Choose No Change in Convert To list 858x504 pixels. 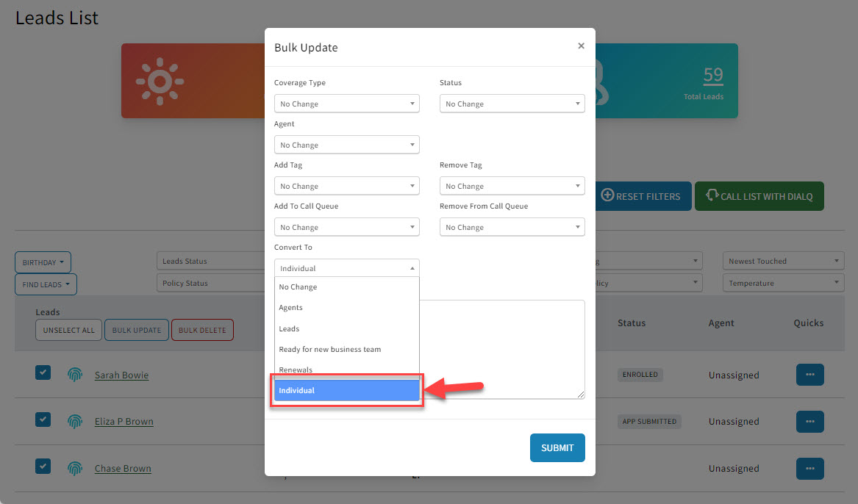(x=346, y=287)
